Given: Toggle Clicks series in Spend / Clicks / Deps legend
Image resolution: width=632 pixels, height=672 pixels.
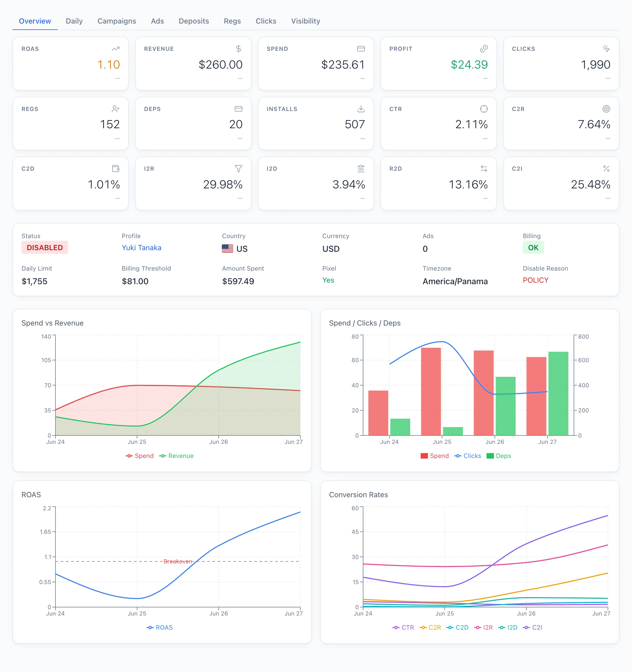Looking at the screenshot, I should tap(467, 456).
